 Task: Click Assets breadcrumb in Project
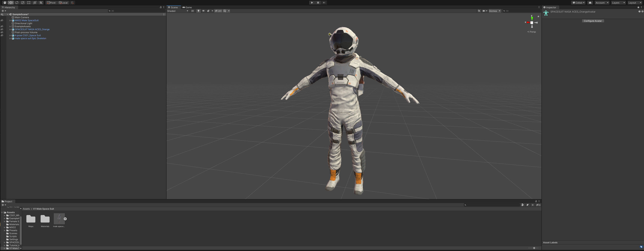click(26, 209)
